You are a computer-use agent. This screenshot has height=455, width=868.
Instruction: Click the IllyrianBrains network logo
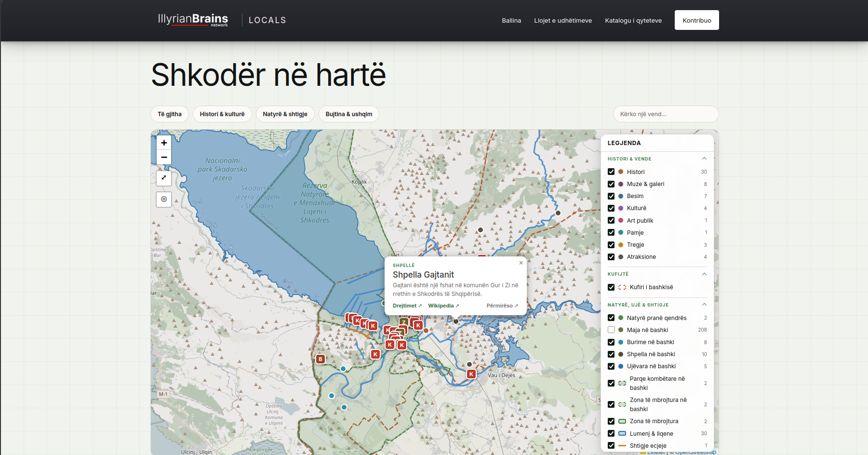pyautogui.click(x=193, y=20)
